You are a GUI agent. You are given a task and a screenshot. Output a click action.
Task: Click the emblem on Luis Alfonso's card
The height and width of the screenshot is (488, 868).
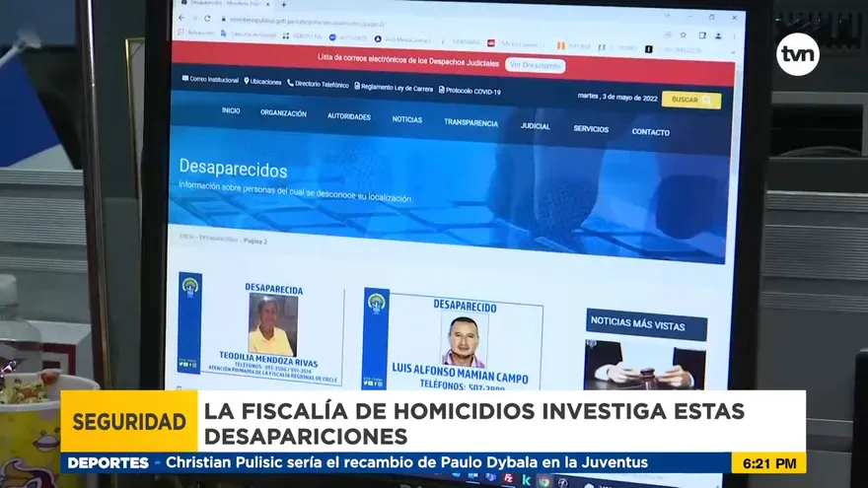click(377, 304)
